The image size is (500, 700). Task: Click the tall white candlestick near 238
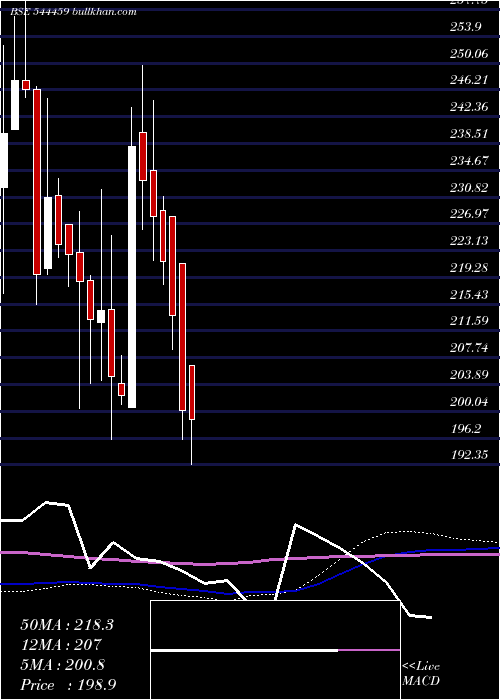click(x=132, y=277)
